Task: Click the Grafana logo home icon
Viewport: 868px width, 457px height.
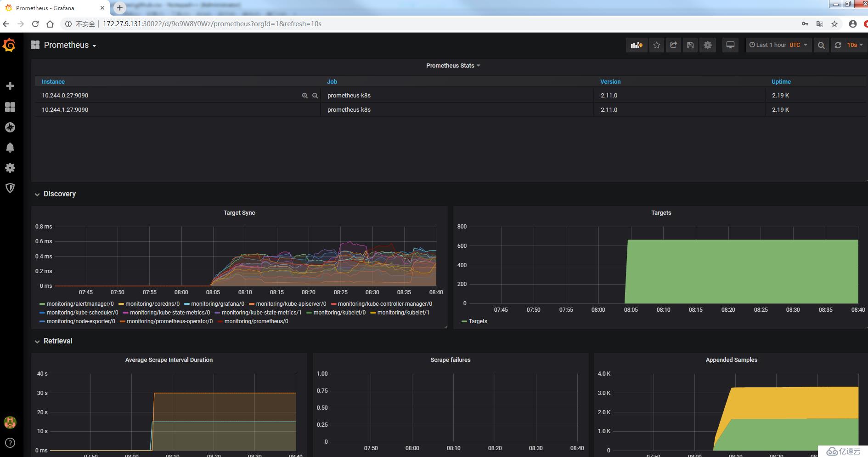Action: (9, 45)
